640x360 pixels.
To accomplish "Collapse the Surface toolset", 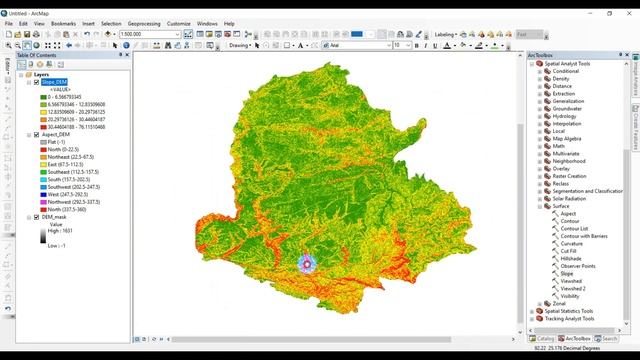I will [540, 207].
